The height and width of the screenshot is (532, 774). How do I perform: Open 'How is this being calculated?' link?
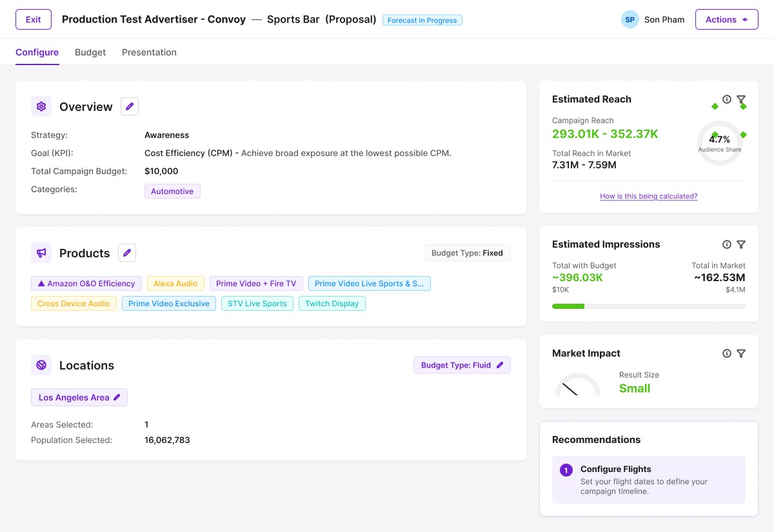click(649, 196)
